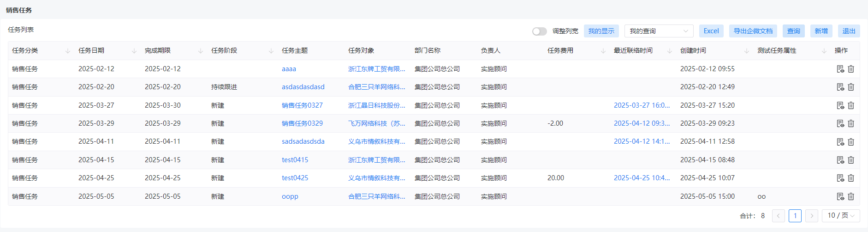Open contact time 2025-04-25 10:4... link
The height and width of the screenshot is (232, 868).
(x=642, y=178)
